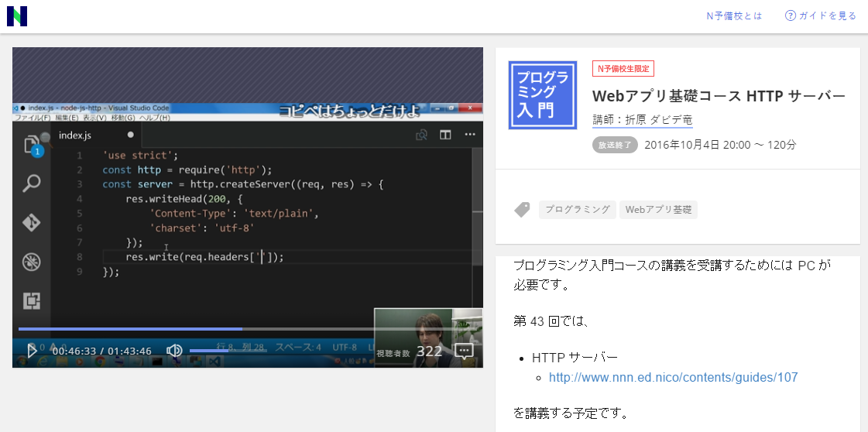
Task: Click the 00:46:33 / 01:43:46 time display
Action: [102, 351]
